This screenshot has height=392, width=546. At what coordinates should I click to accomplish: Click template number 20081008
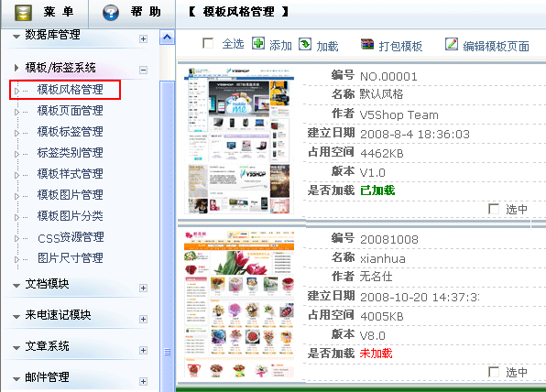[389, 240]
